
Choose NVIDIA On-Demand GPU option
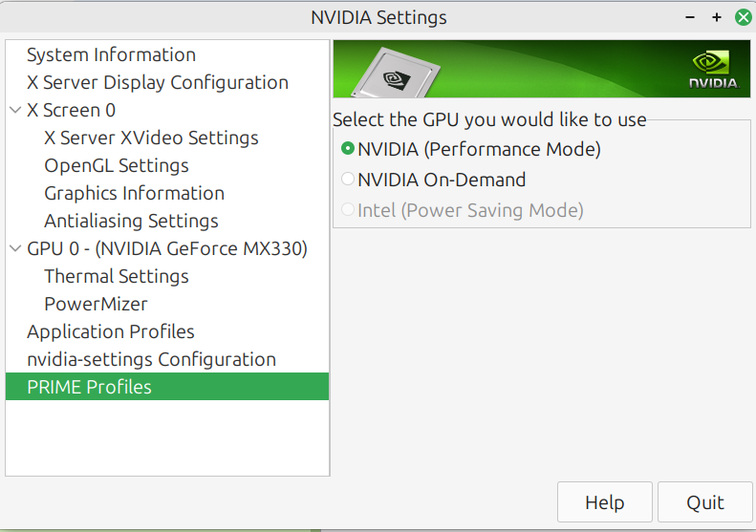[x=348, y=180]
